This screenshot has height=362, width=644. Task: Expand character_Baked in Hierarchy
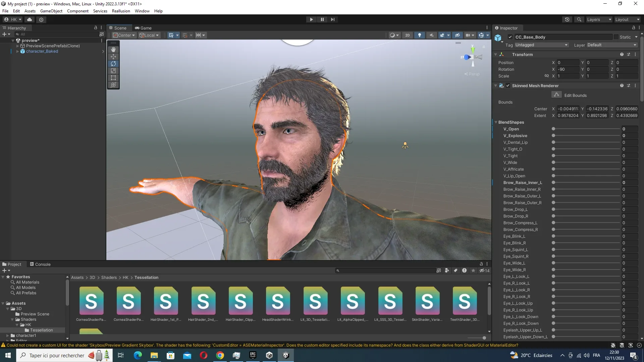point(17,51)
